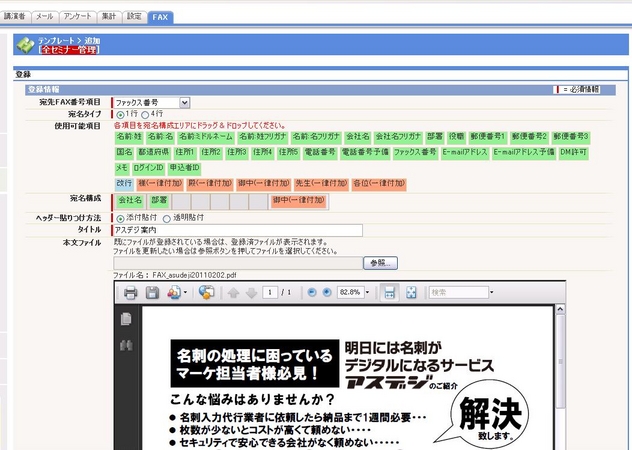Switch to the 講演者 tab

(15, 17)
